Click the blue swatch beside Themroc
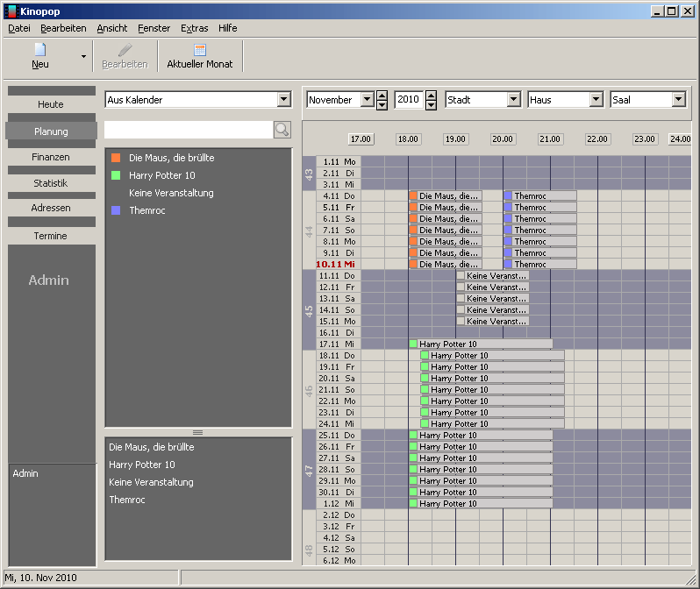700x589 pixels. coord(116,210)
